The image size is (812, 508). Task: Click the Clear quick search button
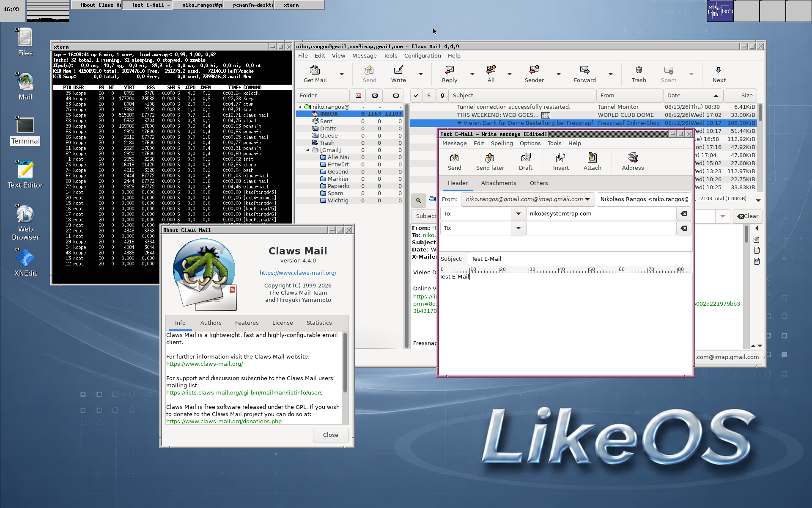pyautogui.click(x=748, y=216)
